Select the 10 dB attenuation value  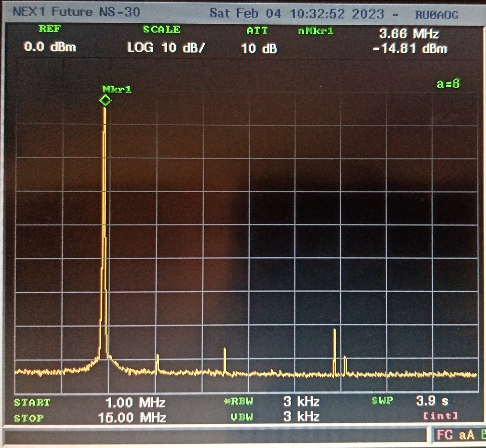click(x=259, y=49)
